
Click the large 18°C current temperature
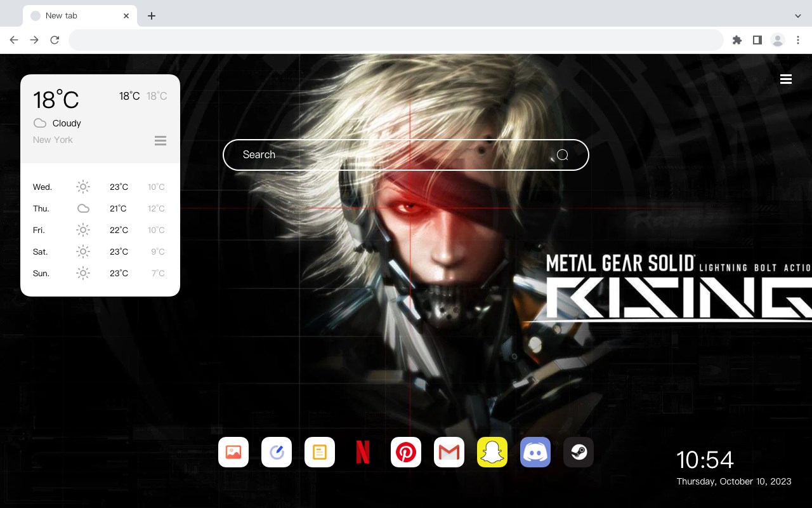56,100
